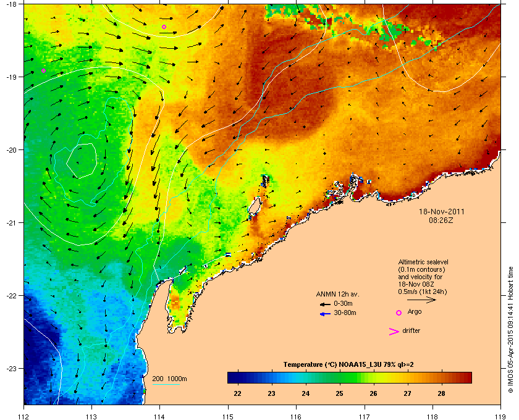Click the time label 08:26Z

(441, 220)
